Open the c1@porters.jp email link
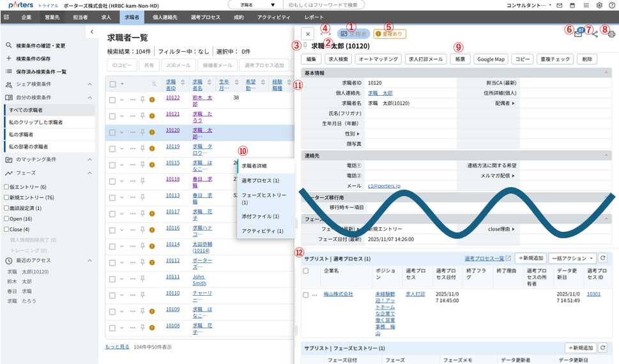The image size is (619, 364). point(384,186)
